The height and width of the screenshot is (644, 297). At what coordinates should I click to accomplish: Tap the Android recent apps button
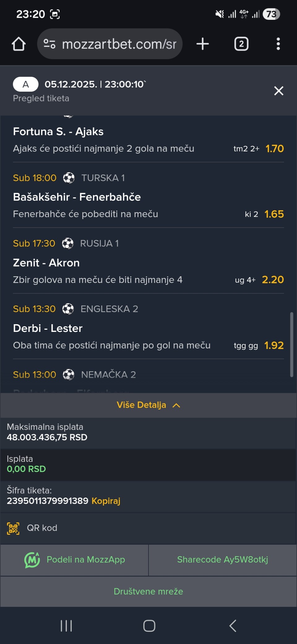(66, 626)
